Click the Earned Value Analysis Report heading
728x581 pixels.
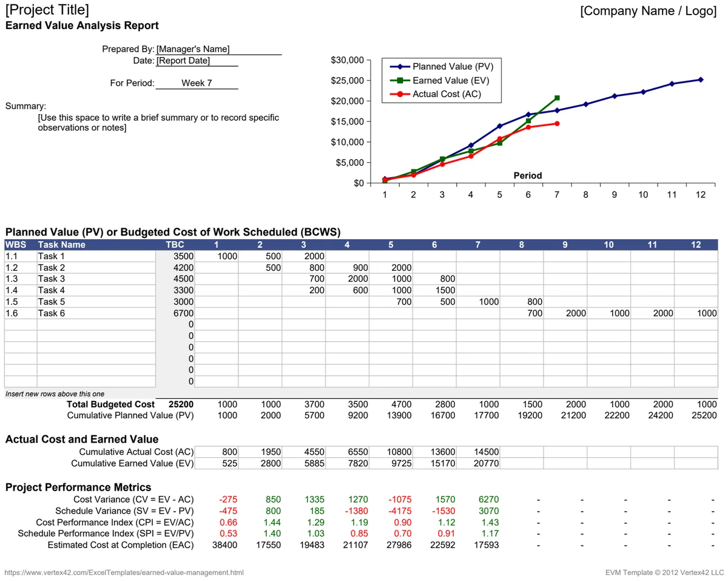coord(82,26)
